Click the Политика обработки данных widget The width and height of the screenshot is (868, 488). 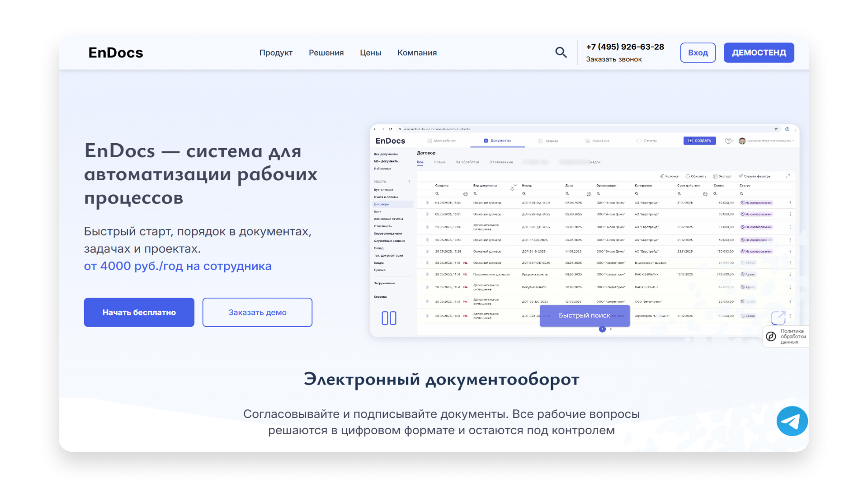pos(786,337)
